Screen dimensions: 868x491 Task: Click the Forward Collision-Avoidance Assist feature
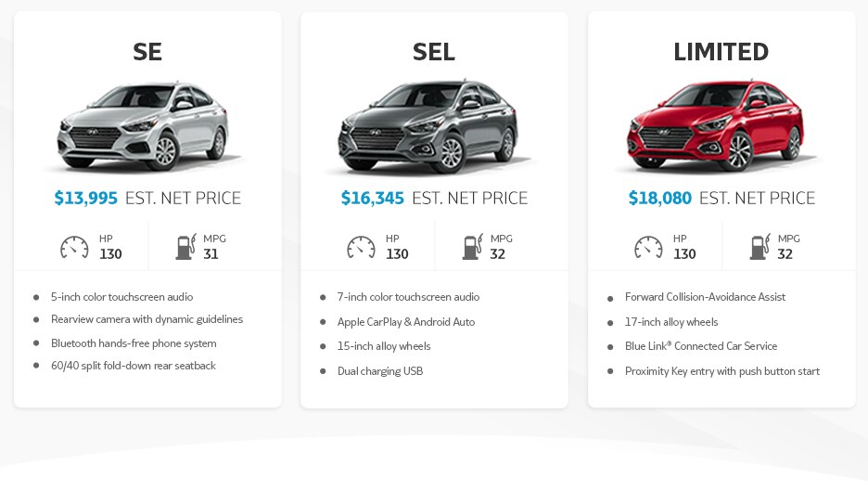click(705, 297)
